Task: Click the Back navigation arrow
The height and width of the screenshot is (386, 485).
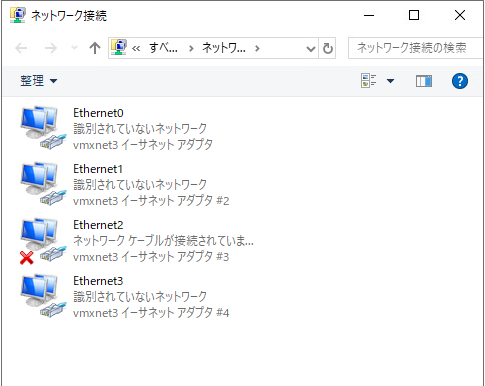Action: pos(21,48)
